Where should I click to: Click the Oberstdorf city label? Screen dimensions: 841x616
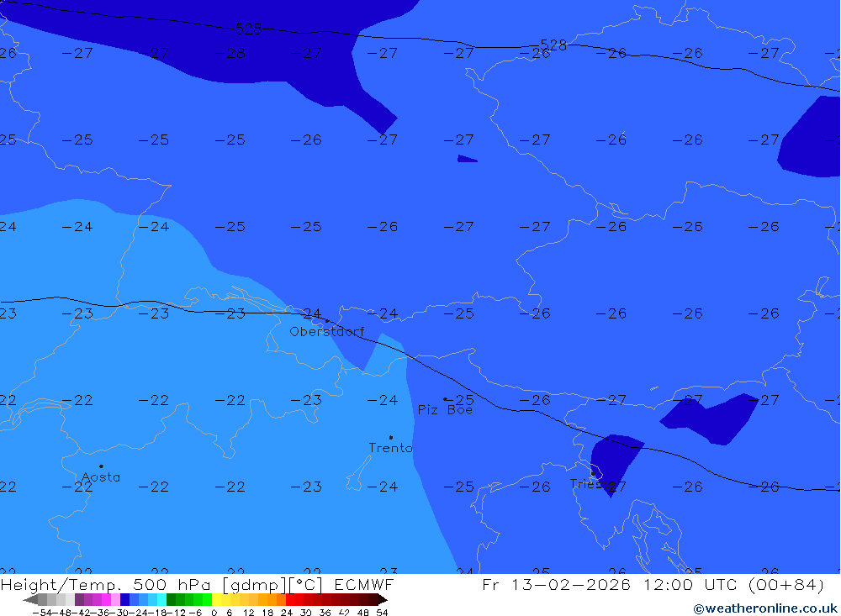click(326, 332)
